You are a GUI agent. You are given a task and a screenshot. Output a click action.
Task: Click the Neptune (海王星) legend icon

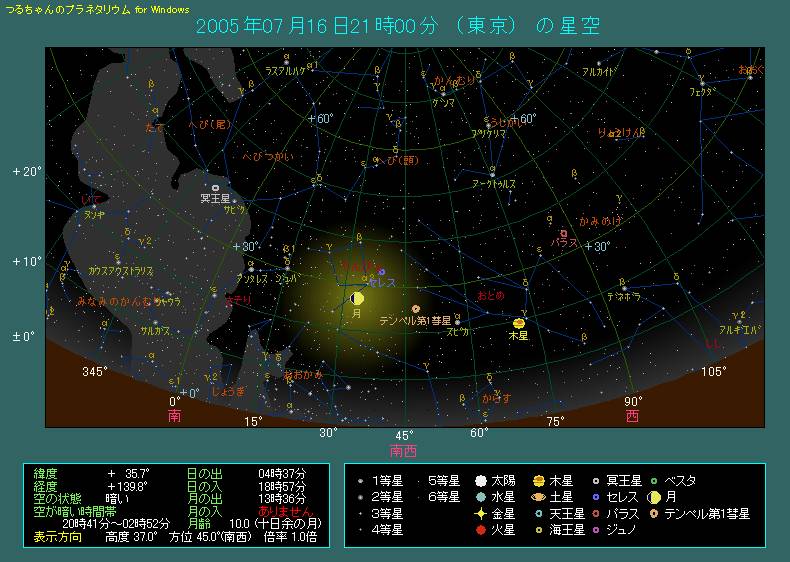point(538,529)
